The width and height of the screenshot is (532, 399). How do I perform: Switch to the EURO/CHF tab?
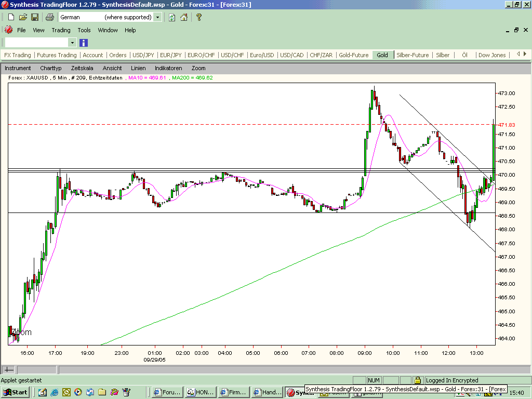[201, 55]
